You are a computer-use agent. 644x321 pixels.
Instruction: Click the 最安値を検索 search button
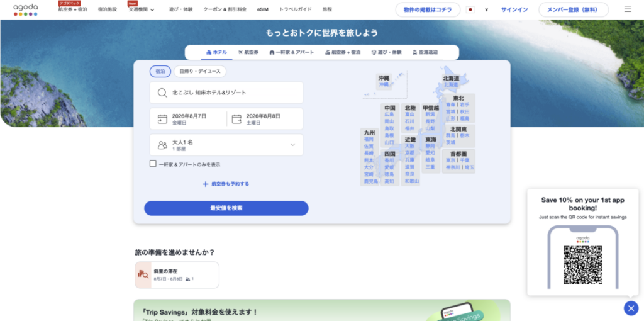pyautogui.click(x=226, y=208)
